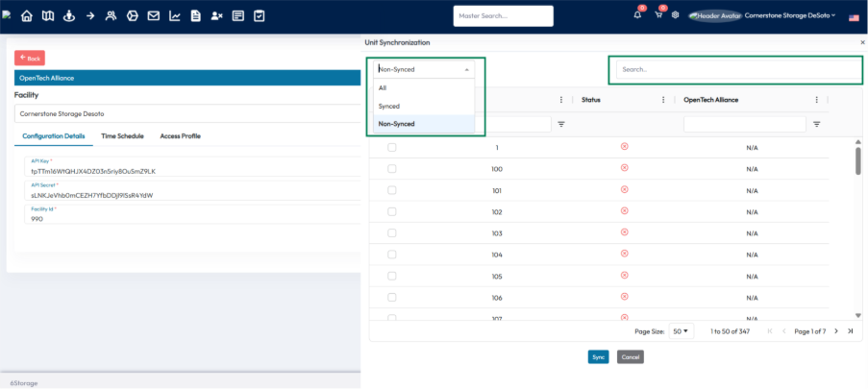Click the red Back button
Screen dimensions: 868x389
[30, 59]
